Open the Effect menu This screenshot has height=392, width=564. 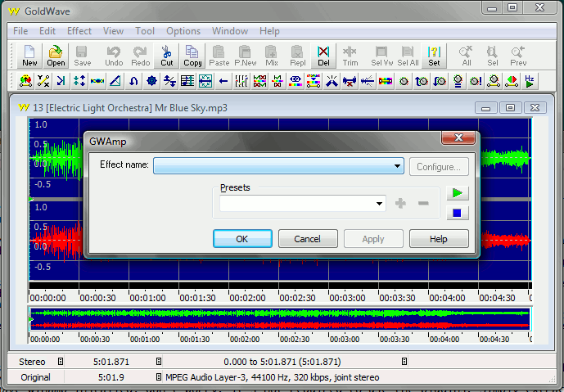(79, 31)
